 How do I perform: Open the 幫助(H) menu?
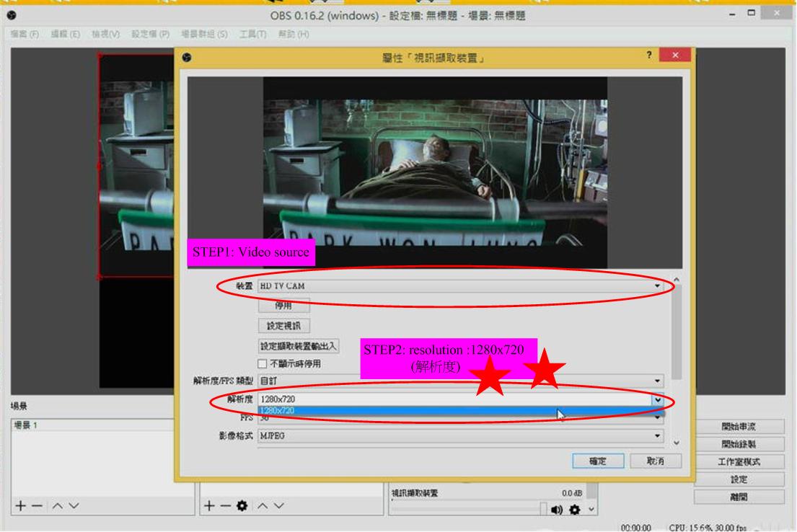[x=294, y=34]
